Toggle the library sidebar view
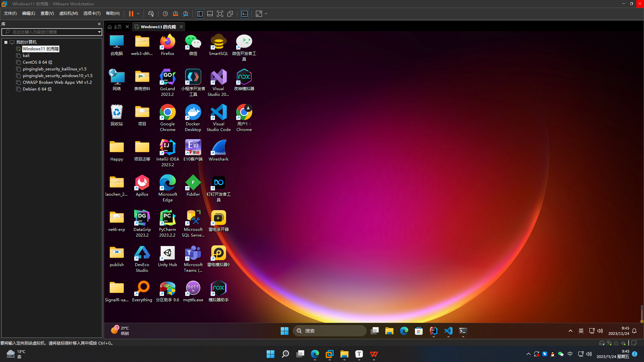This screenshot has width=644, height=362. [200, 14]
